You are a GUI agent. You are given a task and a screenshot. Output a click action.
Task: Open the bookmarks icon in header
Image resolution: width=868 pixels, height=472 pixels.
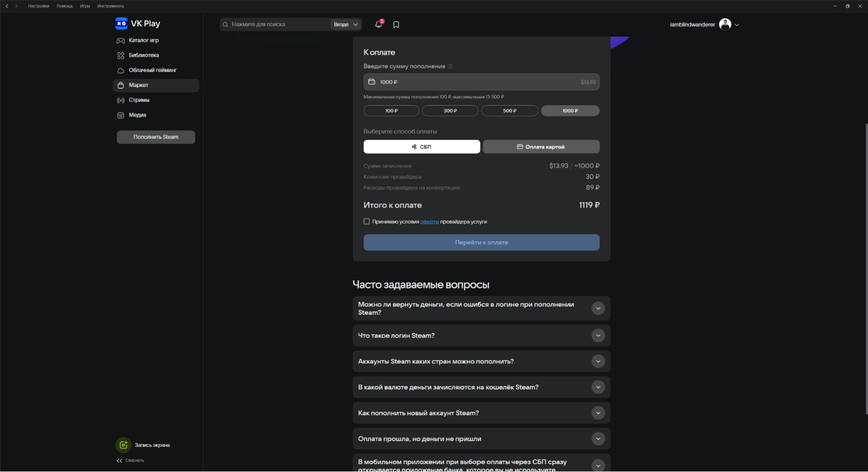click(x=396, y=25)
